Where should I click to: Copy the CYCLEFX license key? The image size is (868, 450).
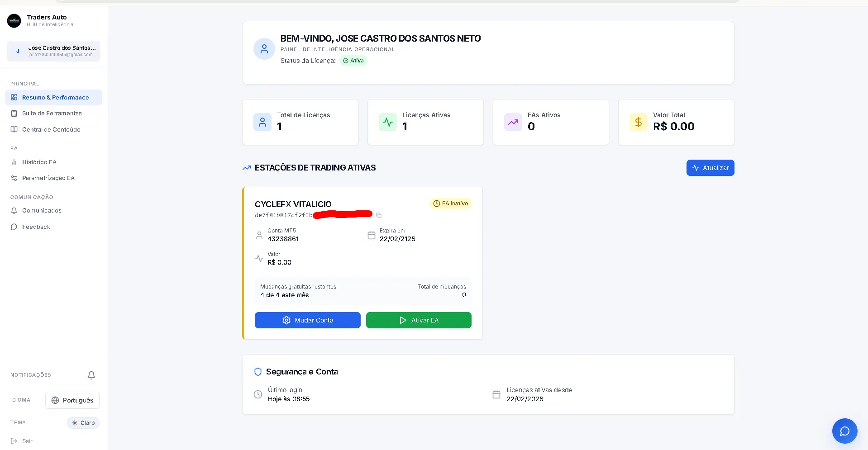[379, 215]
